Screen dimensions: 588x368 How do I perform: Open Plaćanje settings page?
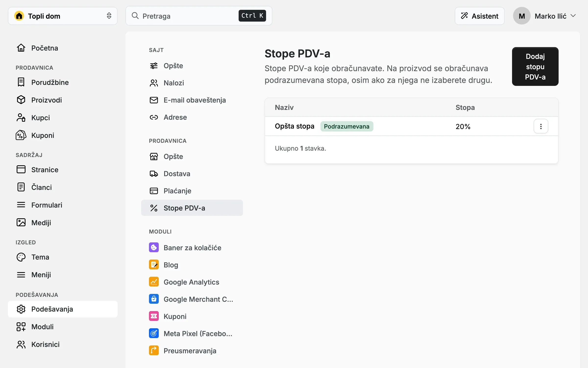(x=192, y=191)
